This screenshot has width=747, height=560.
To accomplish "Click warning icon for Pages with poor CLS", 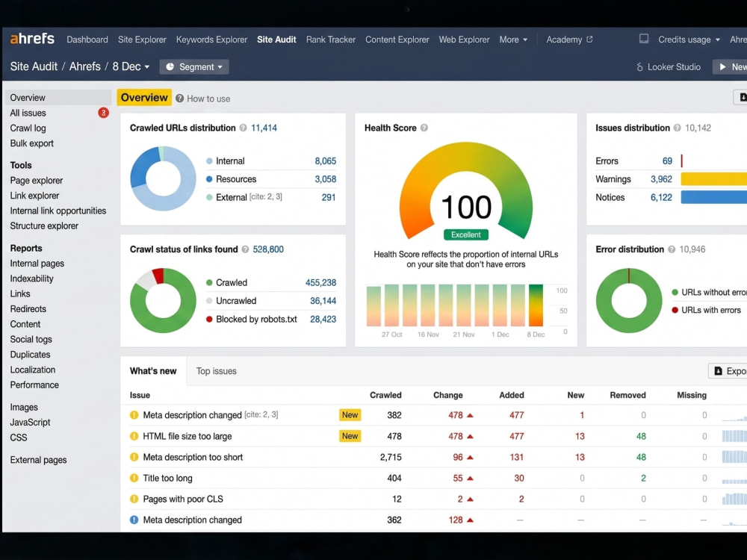I will point(134,499).
